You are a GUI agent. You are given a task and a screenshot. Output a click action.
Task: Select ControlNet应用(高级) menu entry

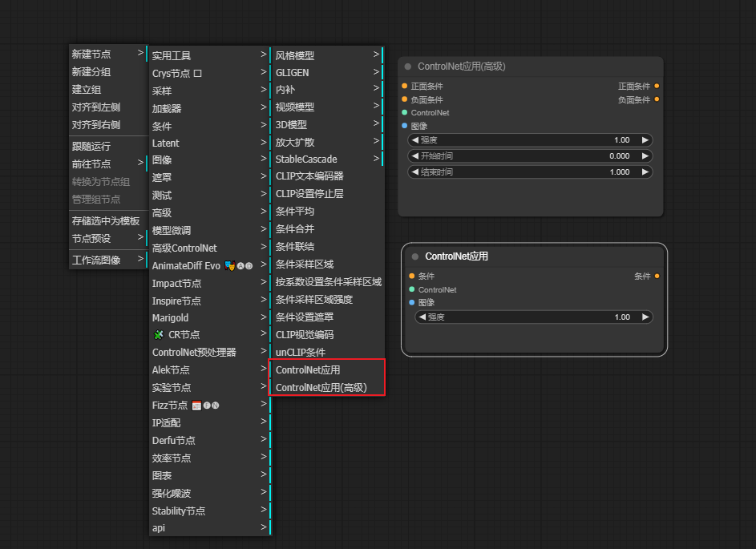[327, 388]
